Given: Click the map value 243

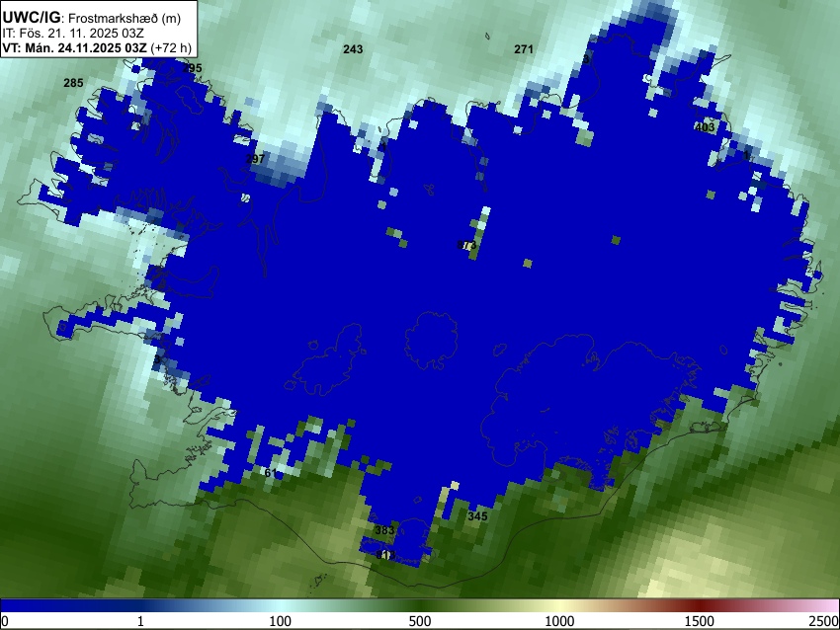Looking at the screenshot, I should coord(353,49).
